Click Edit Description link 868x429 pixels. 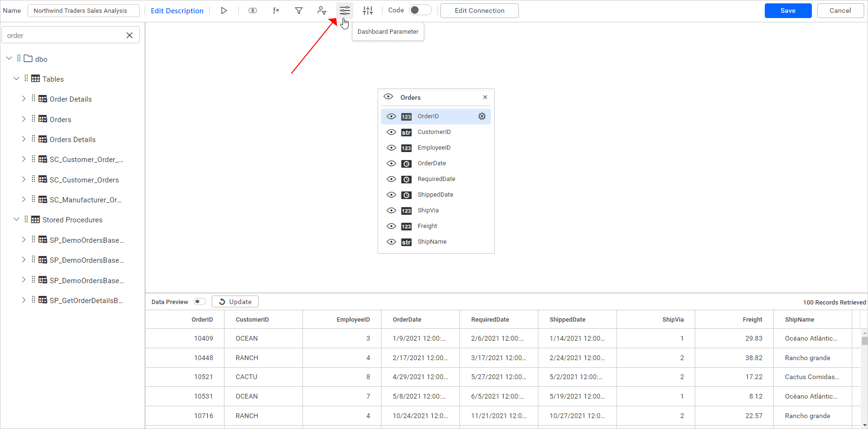point(176,10)
